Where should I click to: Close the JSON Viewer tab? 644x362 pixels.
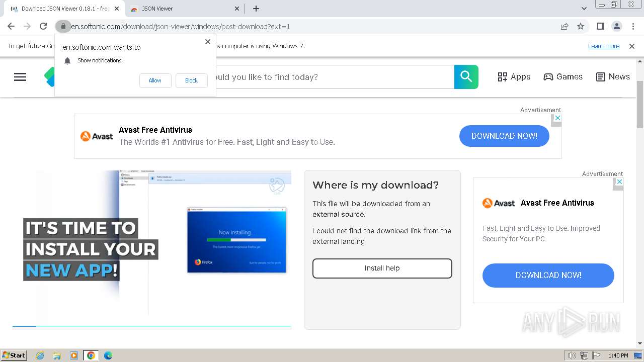tap(237, 9)
